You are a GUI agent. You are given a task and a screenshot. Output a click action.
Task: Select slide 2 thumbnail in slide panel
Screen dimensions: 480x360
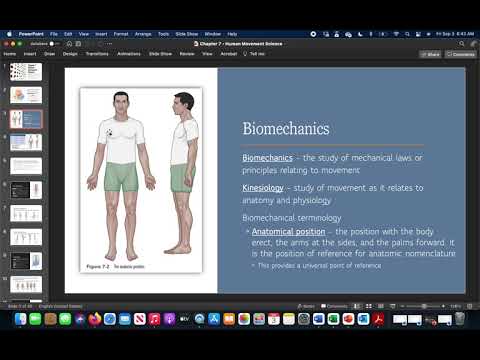coord(26,95)
